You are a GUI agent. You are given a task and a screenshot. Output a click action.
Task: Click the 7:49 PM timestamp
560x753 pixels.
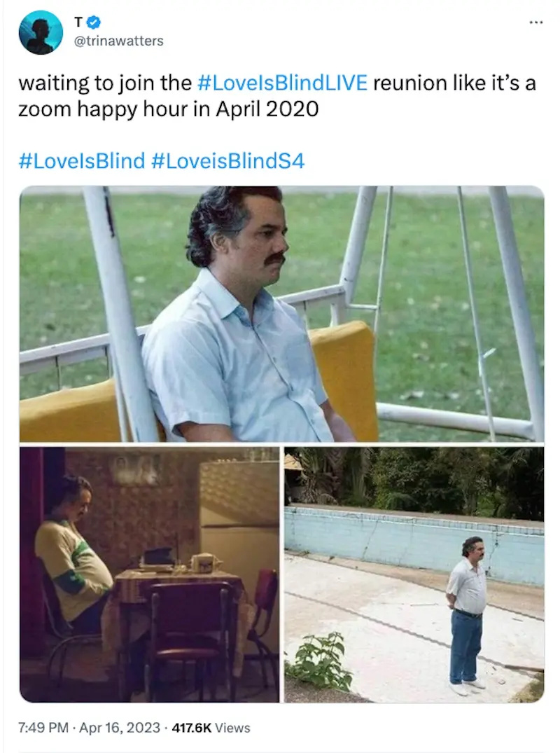pyautogui.click(x=43, y=728)
